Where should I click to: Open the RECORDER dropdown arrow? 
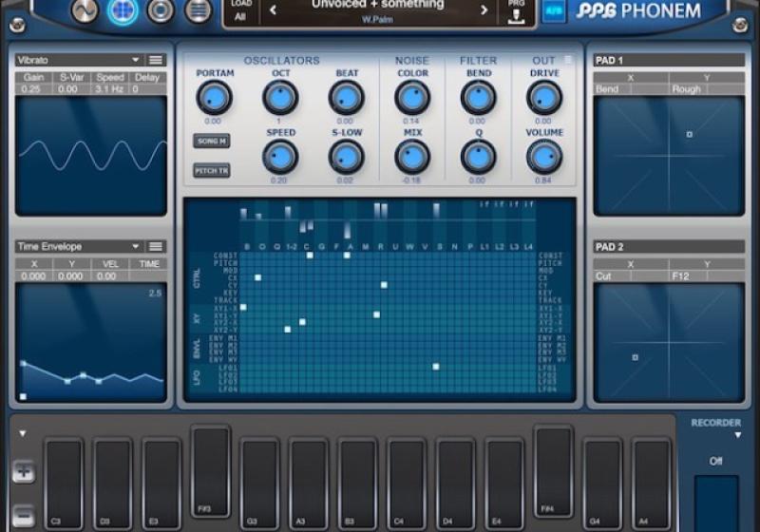738,436
